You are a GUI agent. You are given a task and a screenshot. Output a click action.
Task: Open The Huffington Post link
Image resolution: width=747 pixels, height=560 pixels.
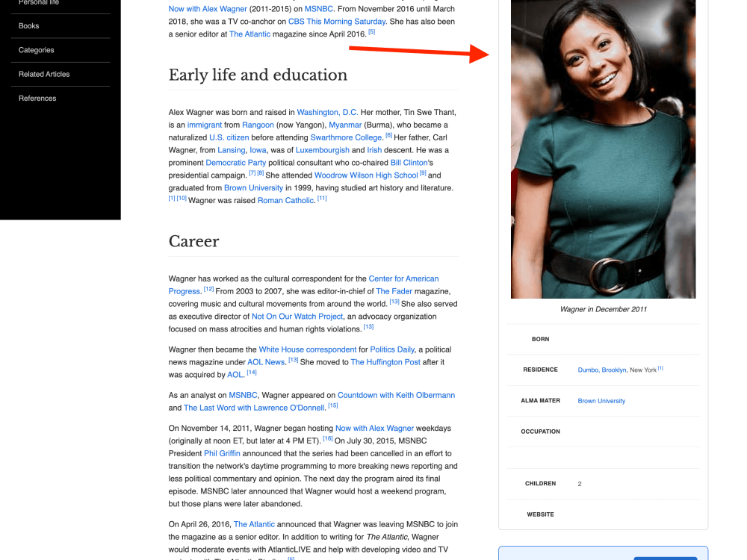(x=385, y=361)
